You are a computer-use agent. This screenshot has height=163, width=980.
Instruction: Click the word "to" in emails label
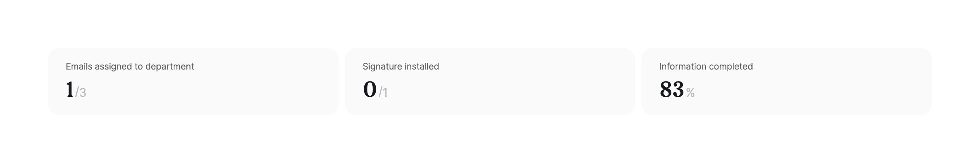click(138, 66)
